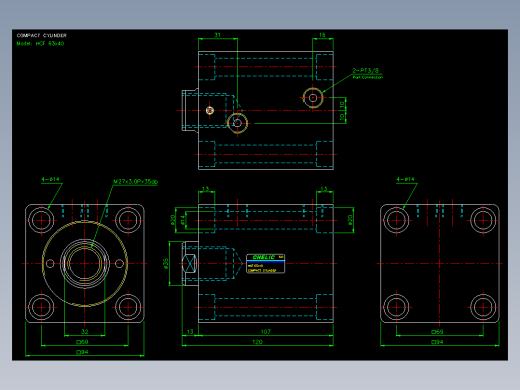
Task: Select the CHELIC nameplate label
Action: tap(266, 263)
